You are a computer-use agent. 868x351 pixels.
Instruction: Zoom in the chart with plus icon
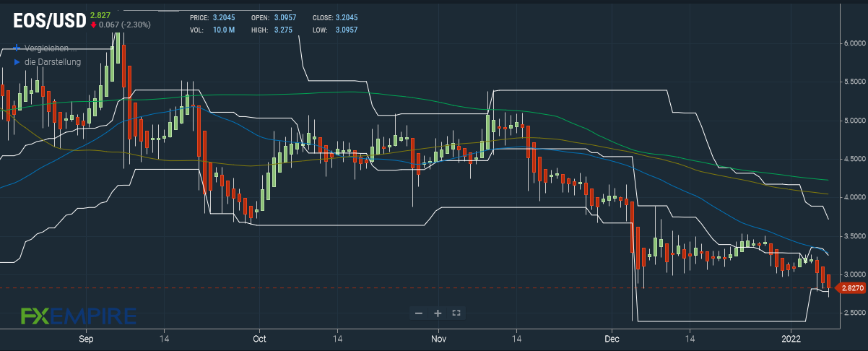pos(438,313)
